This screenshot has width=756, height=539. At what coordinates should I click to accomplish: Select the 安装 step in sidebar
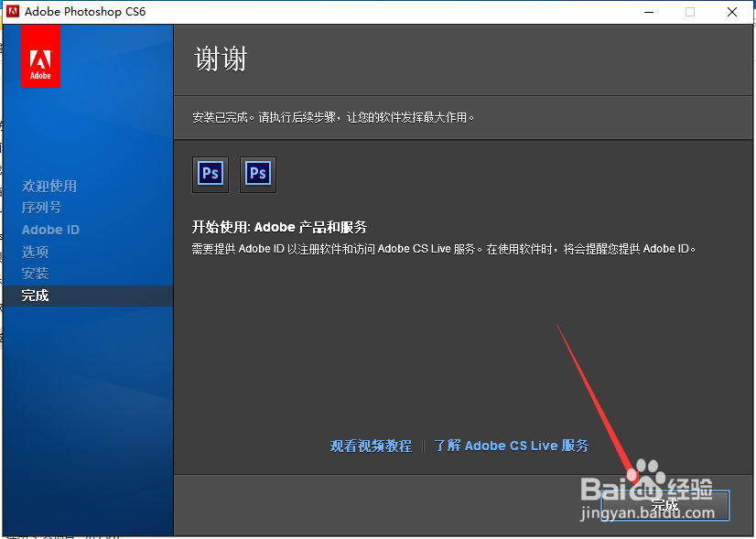[x=35, y=274]
